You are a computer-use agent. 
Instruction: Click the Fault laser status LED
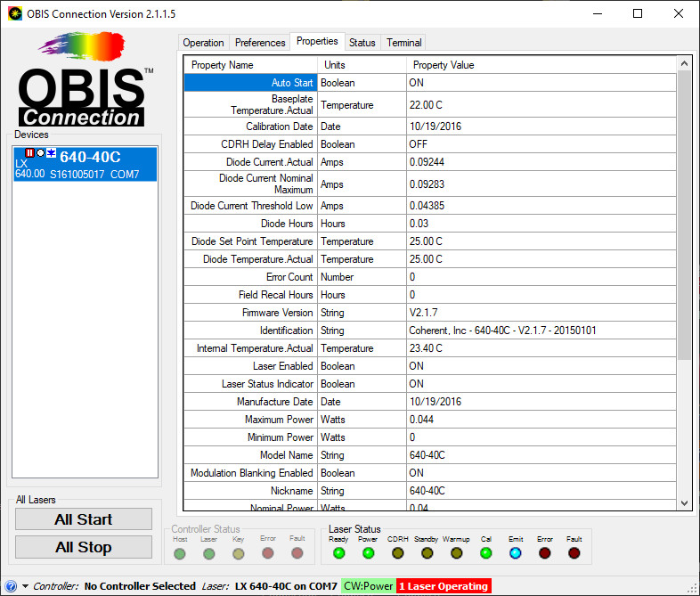click(574, 553)
